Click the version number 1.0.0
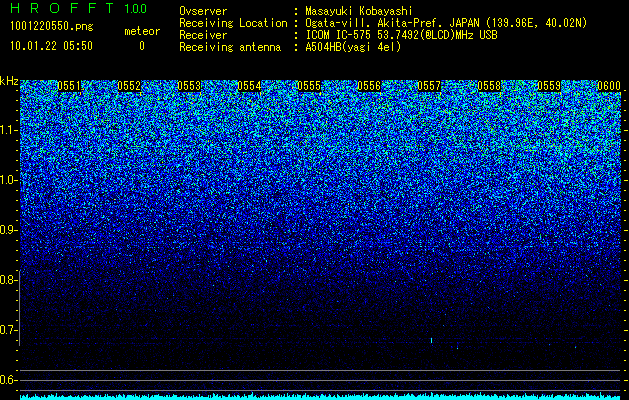This screenshot has height=400, width=629. point(136,8)
